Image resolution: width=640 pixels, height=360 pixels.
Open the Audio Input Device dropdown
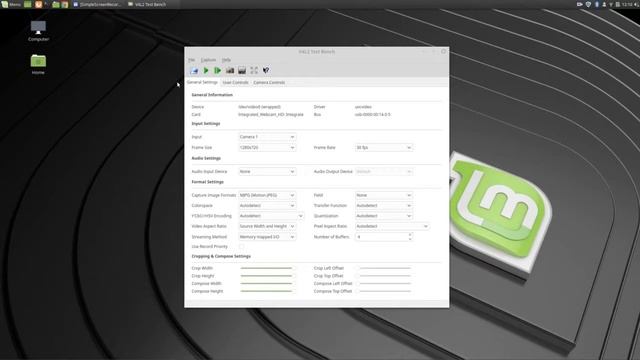pyautogui.click(x=267, y=171)
